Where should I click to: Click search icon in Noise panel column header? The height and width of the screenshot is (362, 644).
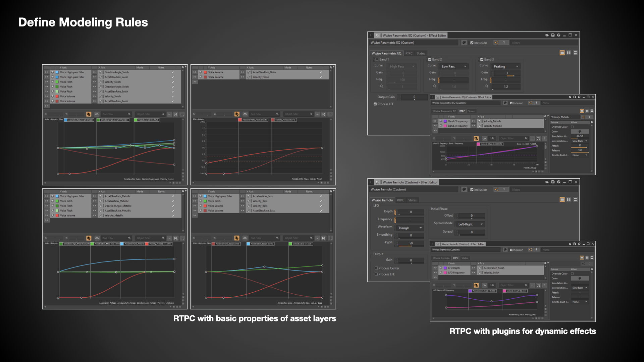[331, 67]
